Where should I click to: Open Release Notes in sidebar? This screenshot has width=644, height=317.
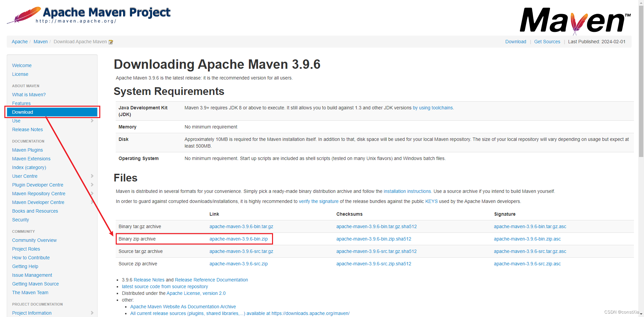click(x=28, y=129)
